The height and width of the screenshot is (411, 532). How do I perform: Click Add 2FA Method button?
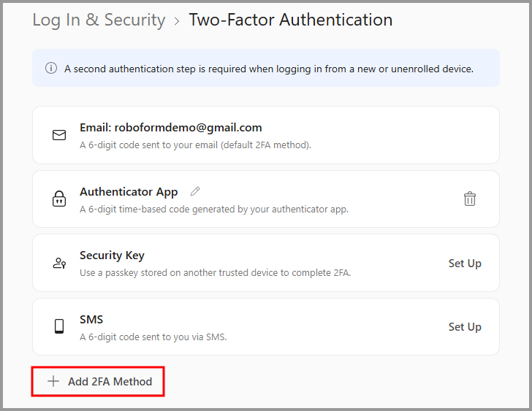coord(98,381)
